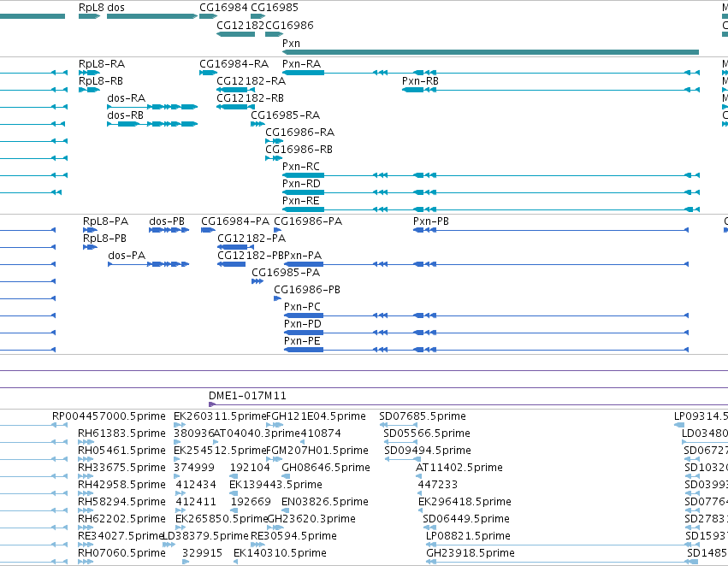Image resolution: width=728 pixels, height=566 pixels.
Task: Select the Pxn-RB transcript label
Action: click(x=420, y=80)
